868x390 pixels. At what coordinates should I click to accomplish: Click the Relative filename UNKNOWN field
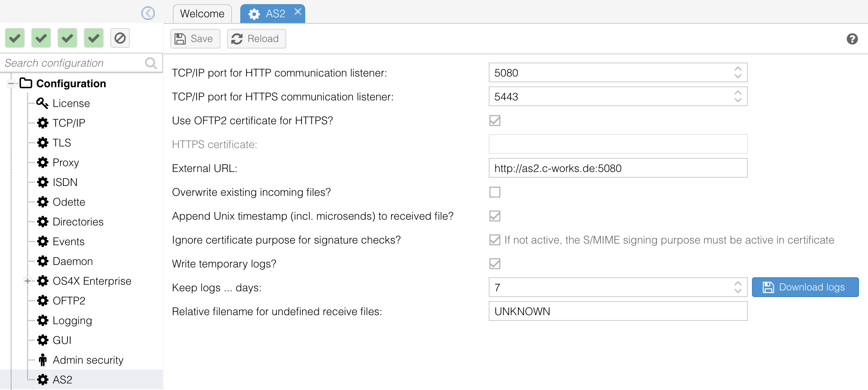click(618, 311)
